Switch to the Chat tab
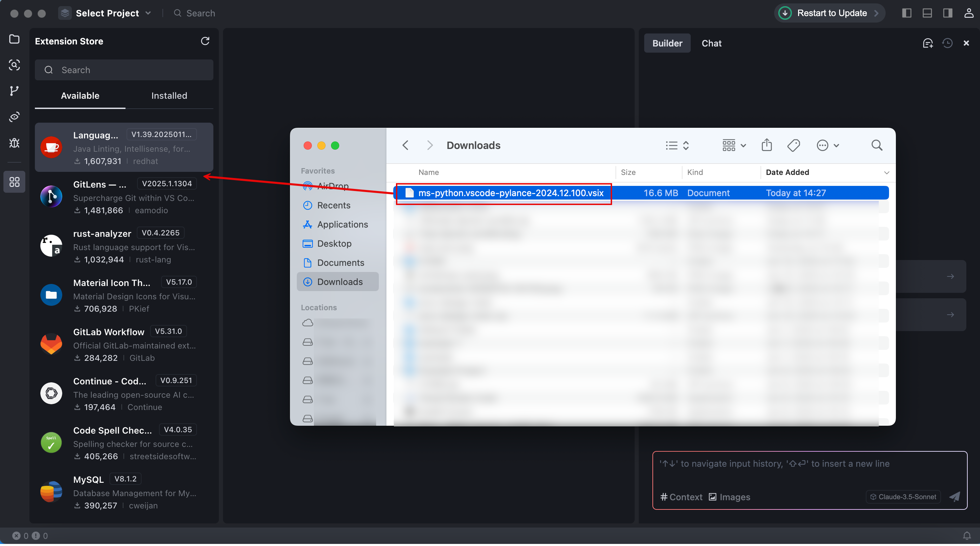Image resolution: width=980 pixels, height=546 pixels. tap(712, 43)
